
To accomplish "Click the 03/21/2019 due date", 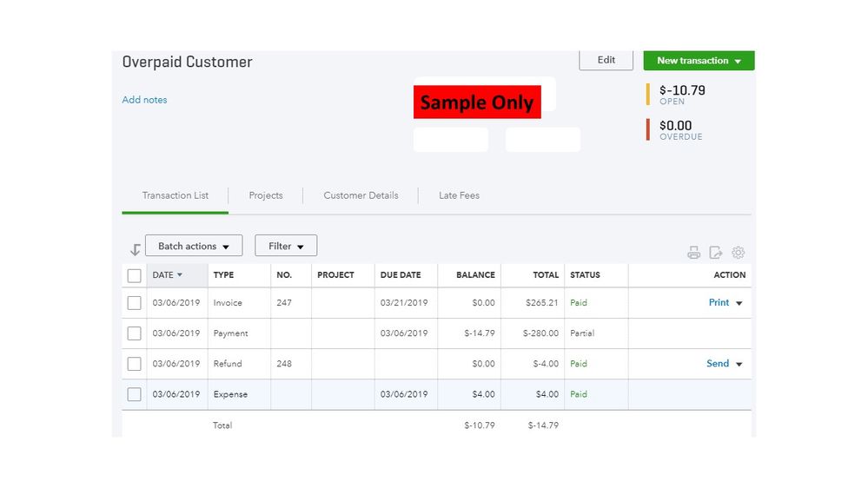I will [x=404, y=303].
